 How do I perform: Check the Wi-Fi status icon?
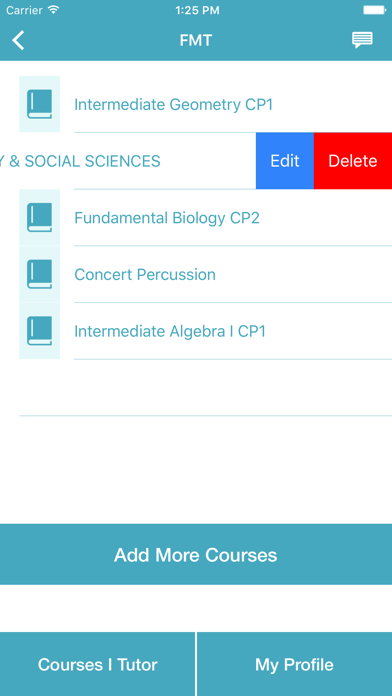pos(53,10)
